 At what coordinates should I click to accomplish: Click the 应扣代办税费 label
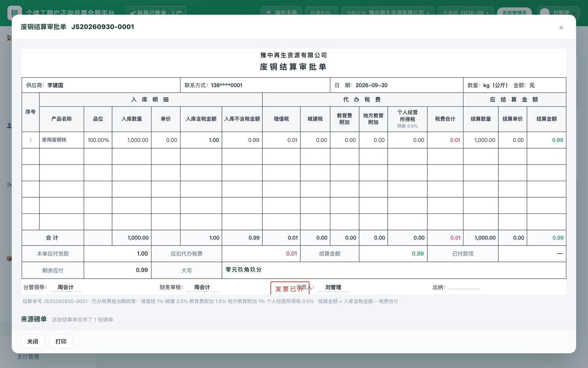click(x=187, y=254)
